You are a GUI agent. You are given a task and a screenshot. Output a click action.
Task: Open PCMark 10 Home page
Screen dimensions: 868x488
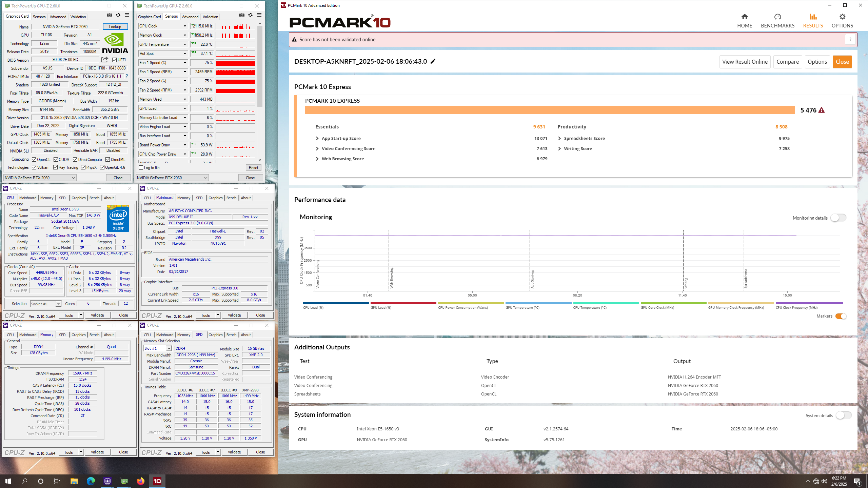(x=745, y=21)
